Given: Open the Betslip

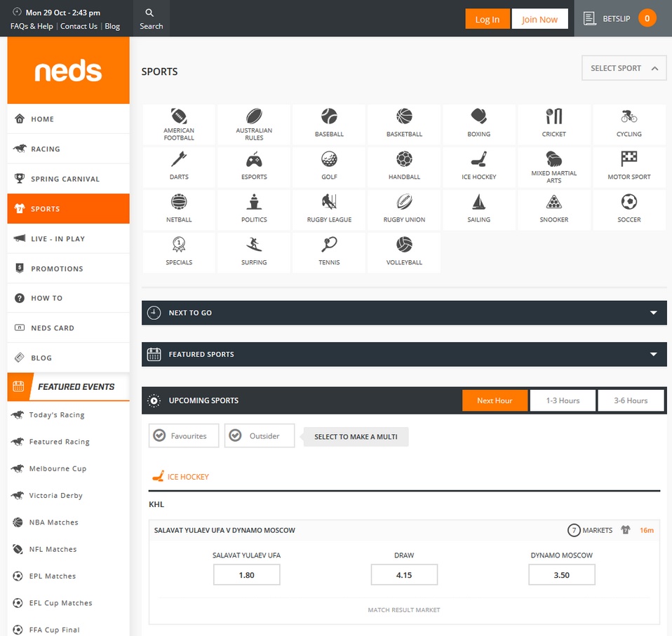Looking at the screenshot, I should [x=620, y=18].
